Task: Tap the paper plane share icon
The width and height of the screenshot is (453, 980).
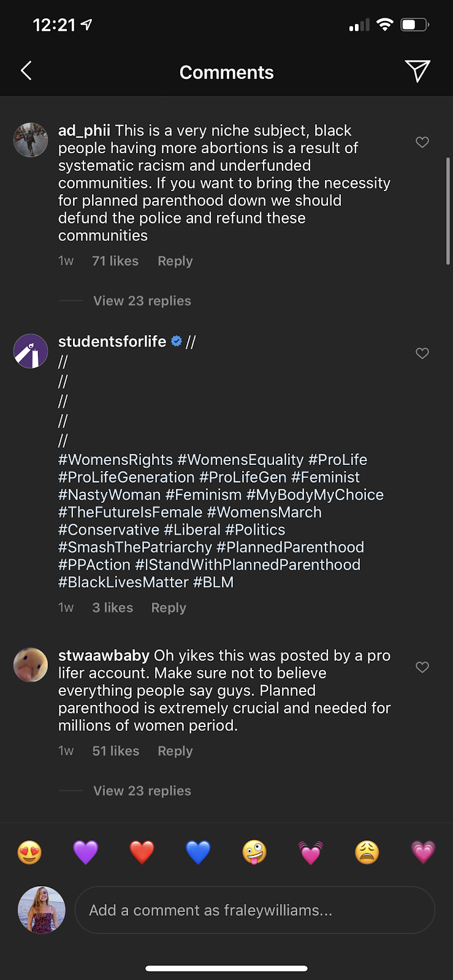Action: tap(417, 71)
